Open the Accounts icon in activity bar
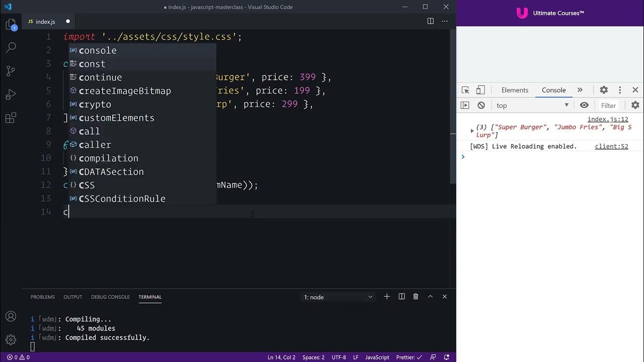 [x=11, y=316]
